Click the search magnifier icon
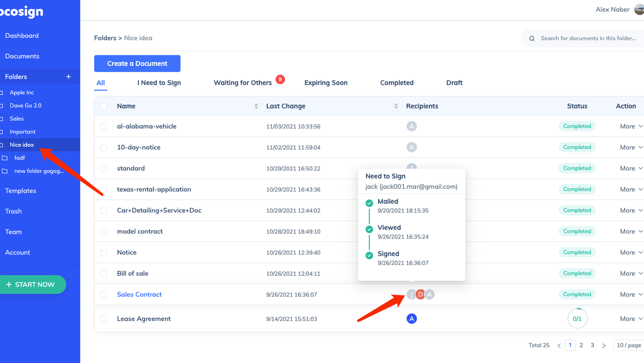 click(x=532, y=38)
